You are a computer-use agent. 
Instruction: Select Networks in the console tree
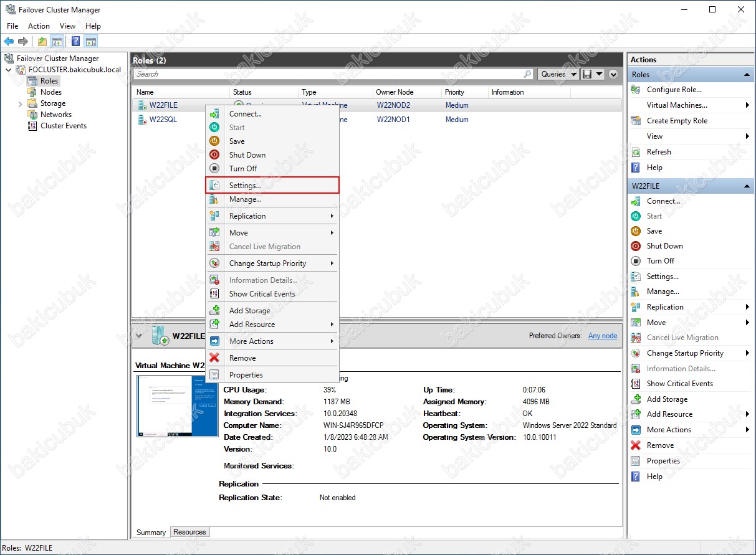56,115
